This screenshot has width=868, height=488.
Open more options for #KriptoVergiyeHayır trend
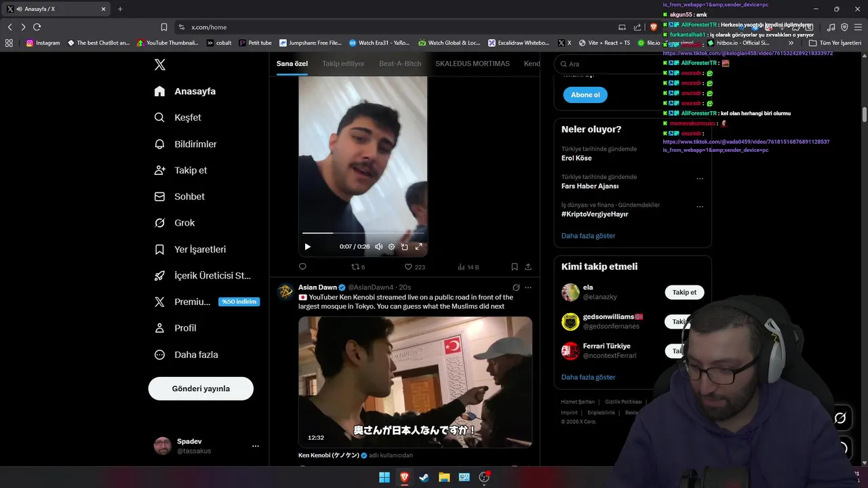click(700, 207)
